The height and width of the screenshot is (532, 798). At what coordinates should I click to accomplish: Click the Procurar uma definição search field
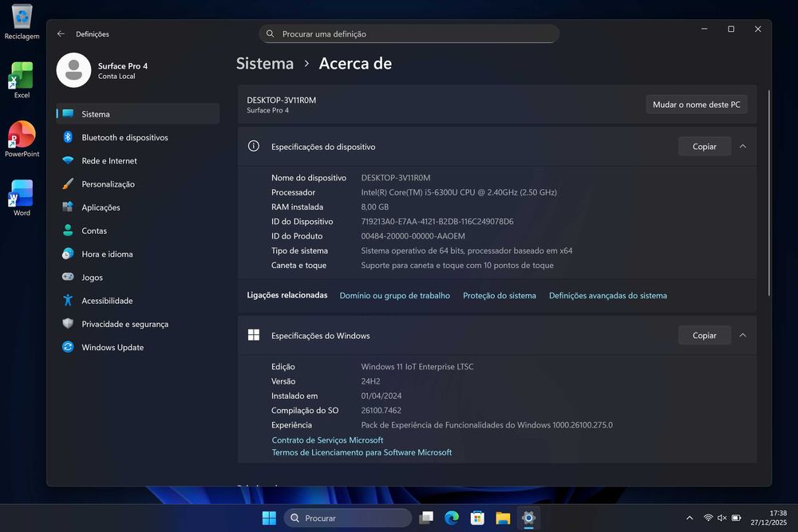[409, 33]
